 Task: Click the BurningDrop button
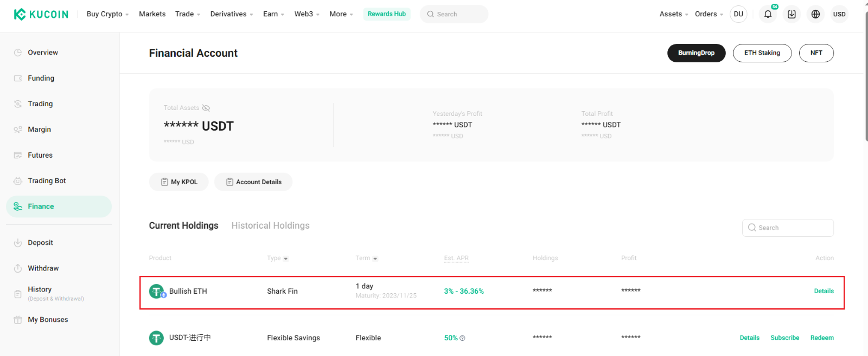coord(697,53)
